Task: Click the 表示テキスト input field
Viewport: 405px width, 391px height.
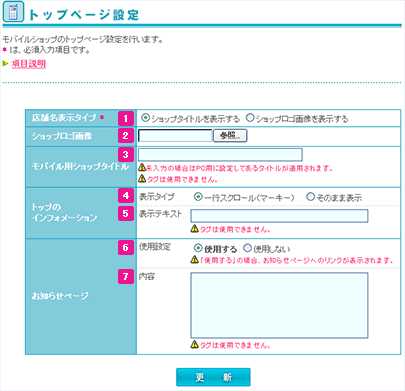Action: (x=279, y=216)
